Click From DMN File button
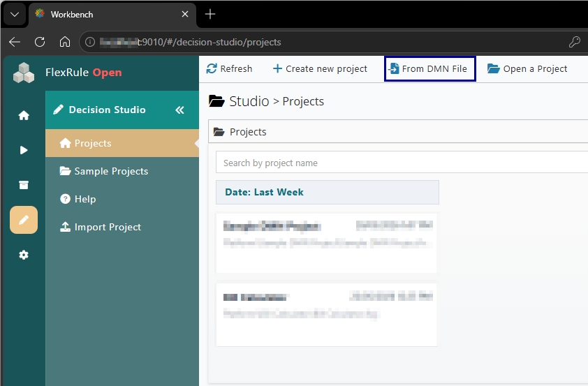The height and width of the screenshot is (386, 588). (429, 69)
